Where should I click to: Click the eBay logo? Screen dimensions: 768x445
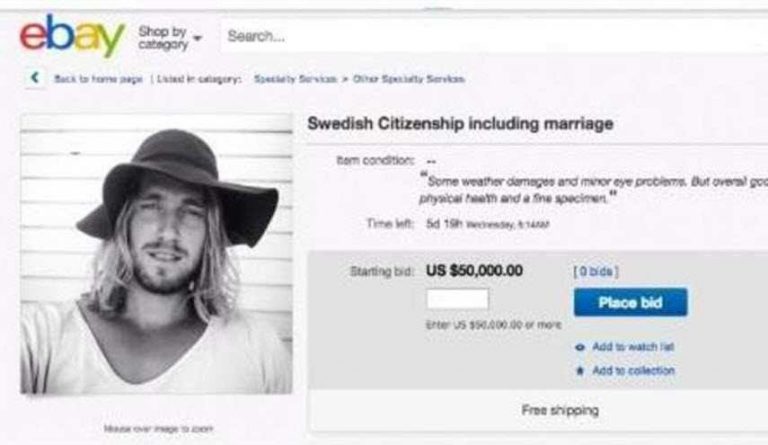coord(72,38)
